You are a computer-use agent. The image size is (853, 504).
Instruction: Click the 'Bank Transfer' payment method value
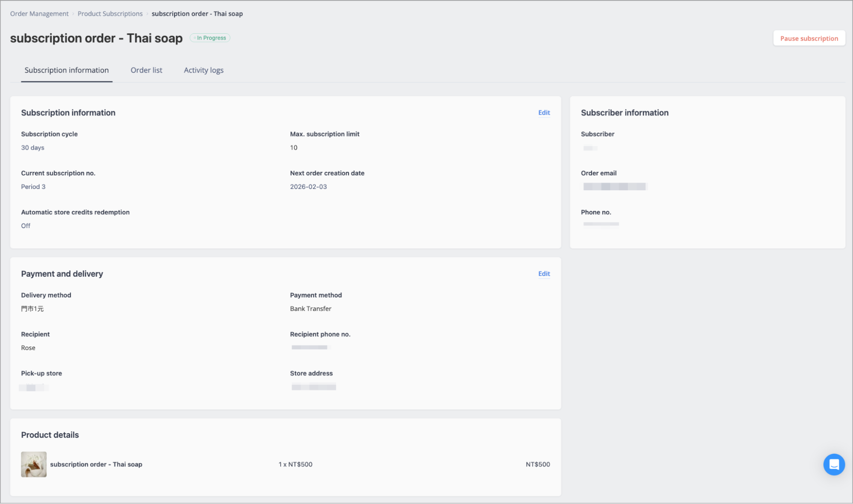coord(311,309)
